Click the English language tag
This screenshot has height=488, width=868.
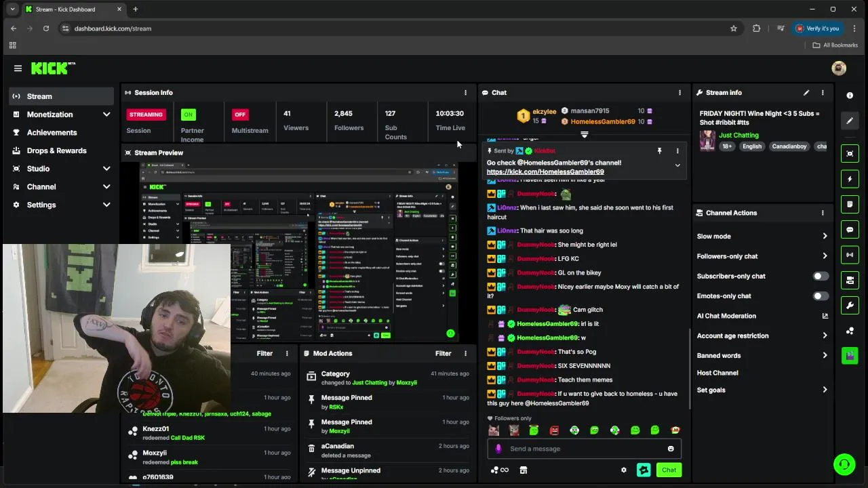click(x=752, y=146)
